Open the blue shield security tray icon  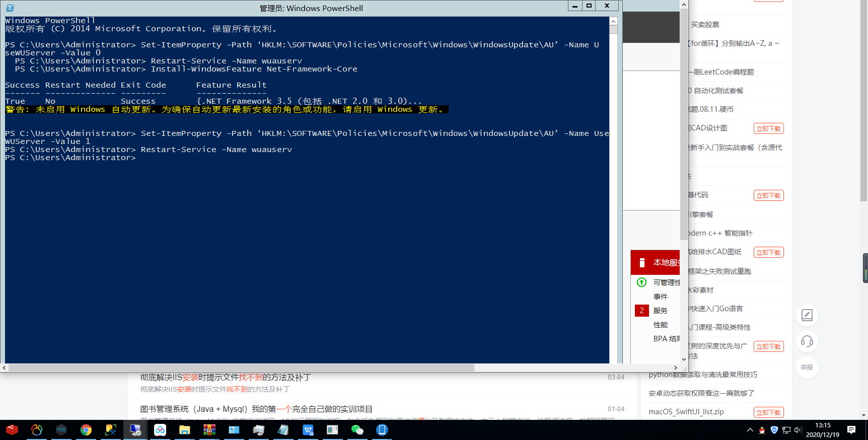774,430
